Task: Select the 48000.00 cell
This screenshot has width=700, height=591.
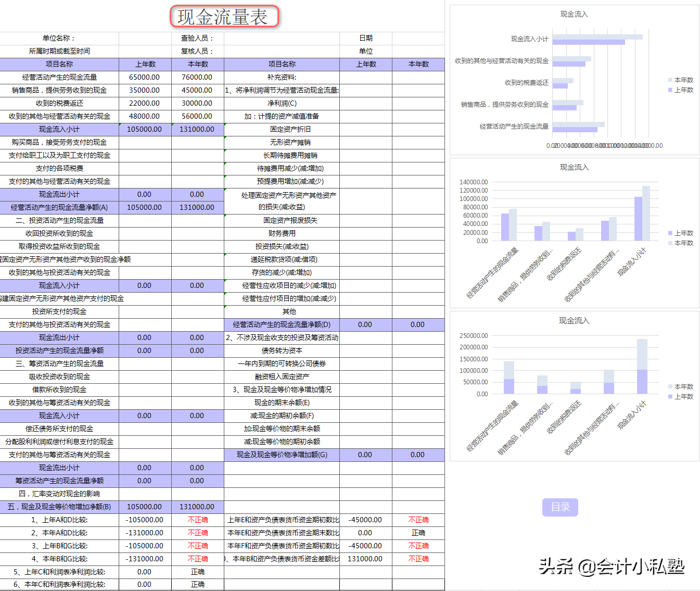Action: [x=145, y=116]
